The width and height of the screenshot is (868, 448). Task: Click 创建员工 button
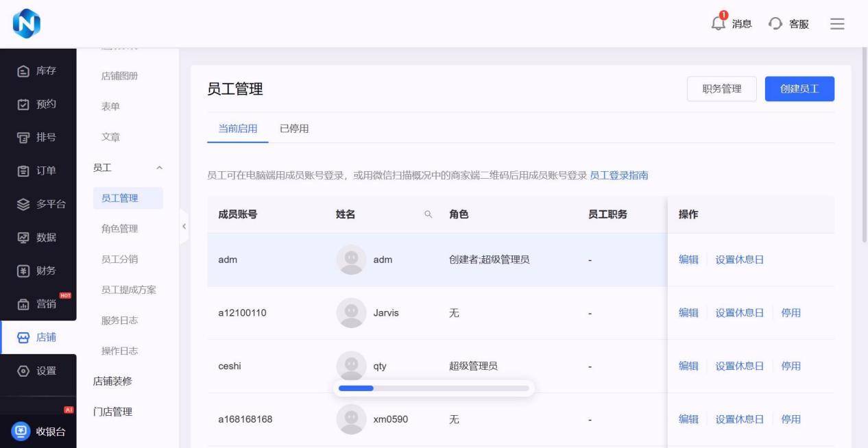pos(799,89)
